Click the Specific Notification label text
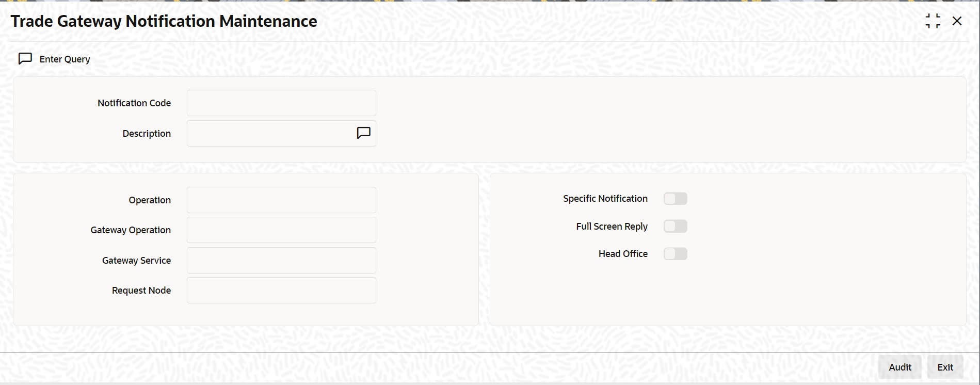The height and width of the screenshot is (385, 980). click(x=605, y=199)
